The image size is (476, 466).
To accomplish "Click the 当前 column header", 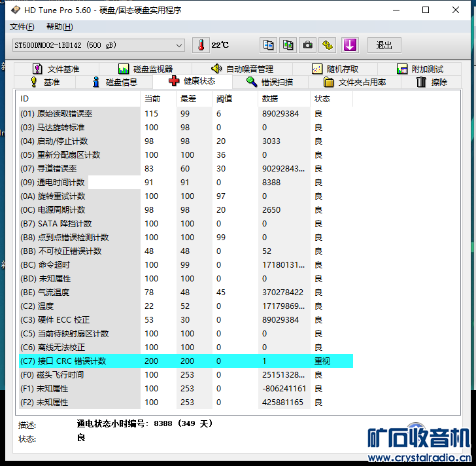I will click(x=158, y=99).
